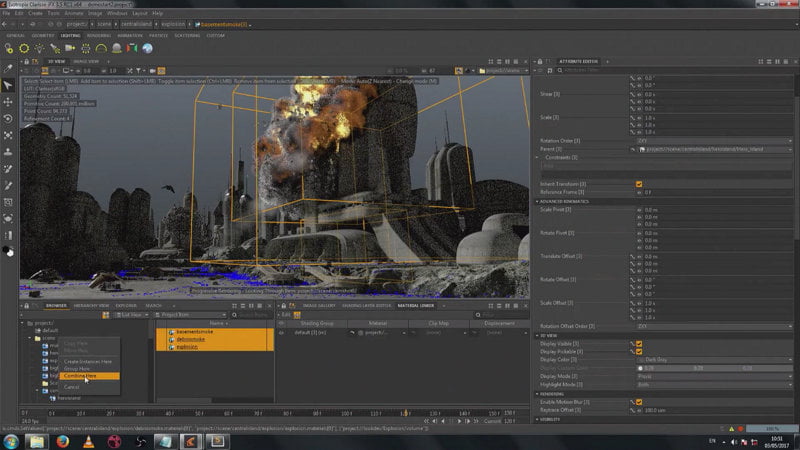800x450 pixels.
Task: Toggle the Inherit Transform checkbox
Action: (639, 184)
